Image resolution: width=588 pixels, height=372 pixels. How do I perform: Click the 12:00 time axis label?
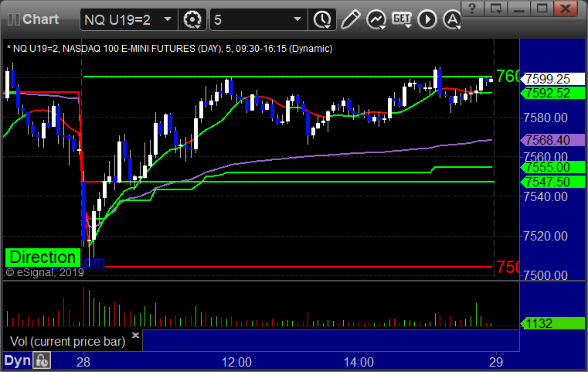coord(236,362)
